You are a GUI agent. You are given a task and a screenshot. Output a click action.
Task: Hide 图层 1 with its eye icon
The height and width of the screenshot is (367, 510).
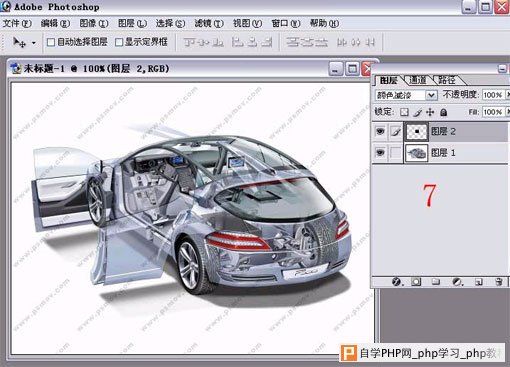tap(380, 153)
